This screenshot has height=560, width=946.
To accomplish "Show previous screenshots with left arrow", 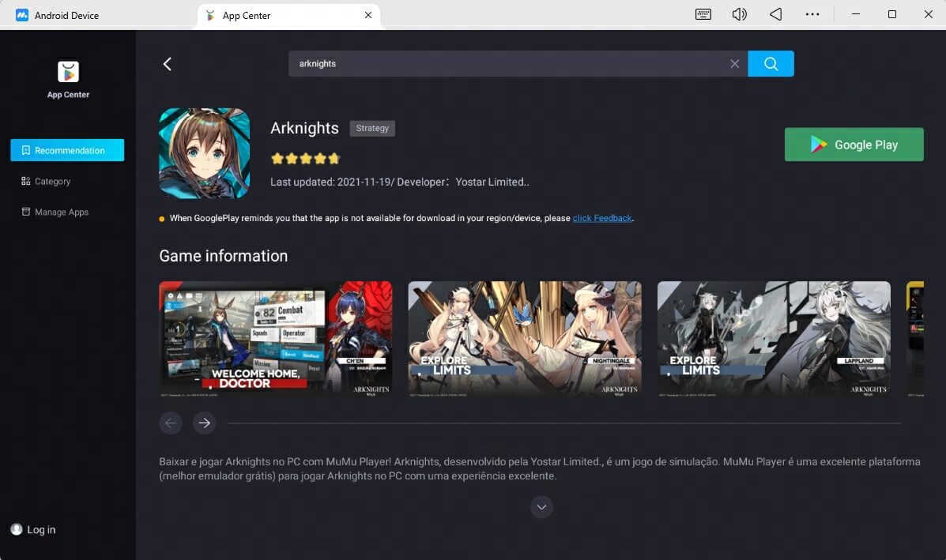I will 171,423.
